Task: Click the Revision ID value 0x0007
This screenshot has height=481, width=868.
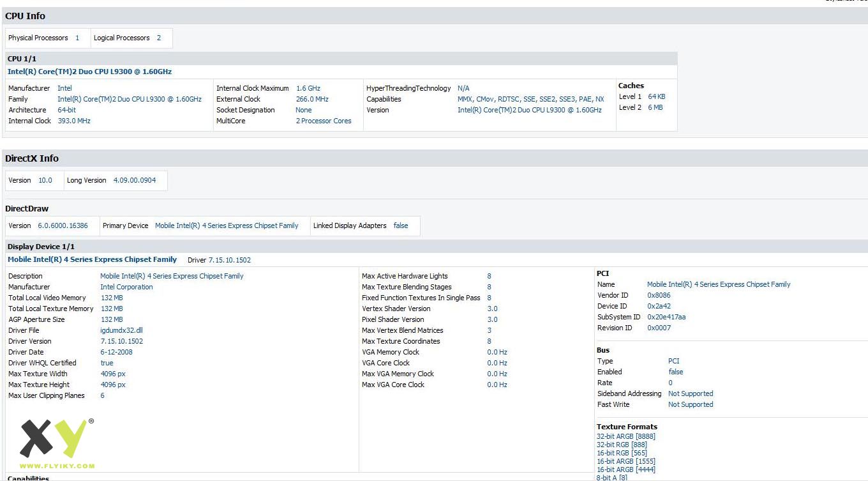Action: pos(659,328)
